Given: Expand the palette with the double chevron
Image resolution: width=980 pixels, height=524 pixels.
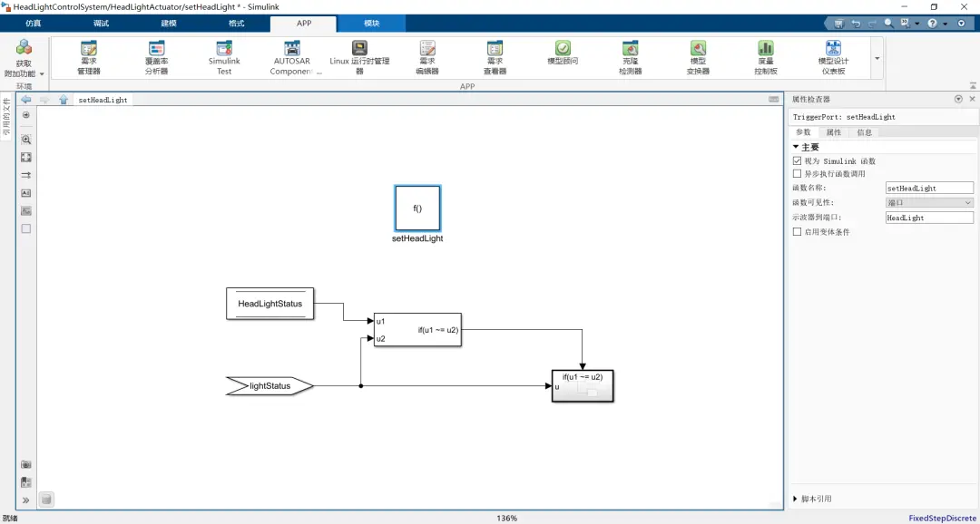Looking at the screenshot, I should point(25,500).
